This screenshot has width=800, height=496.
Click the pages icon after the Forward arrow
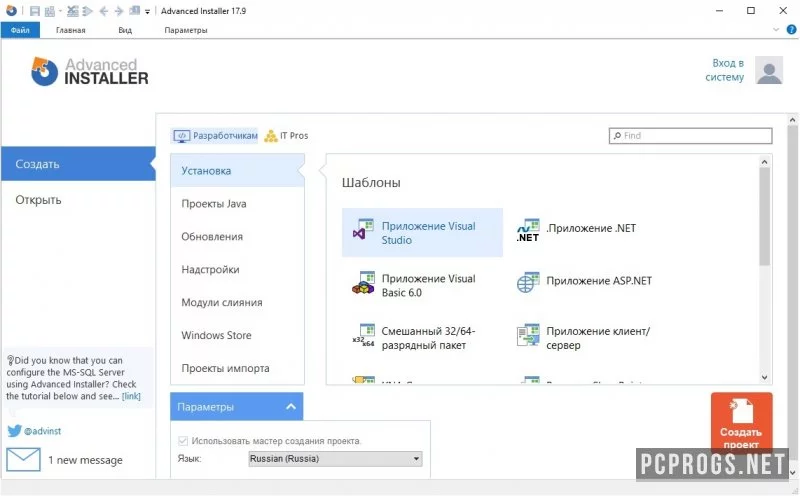pyautogui.click(x=135, y=10)
